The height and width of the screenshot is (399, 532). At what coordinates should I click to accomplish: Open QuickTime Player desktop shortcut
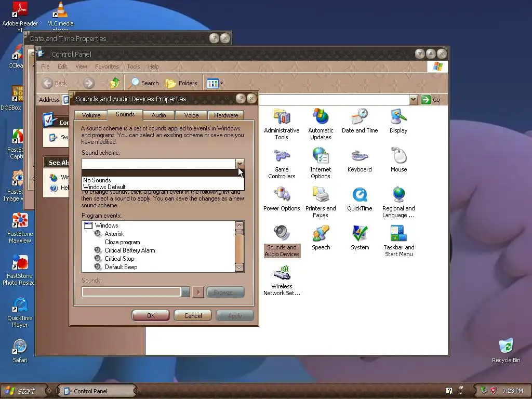(x=20, y=312)
